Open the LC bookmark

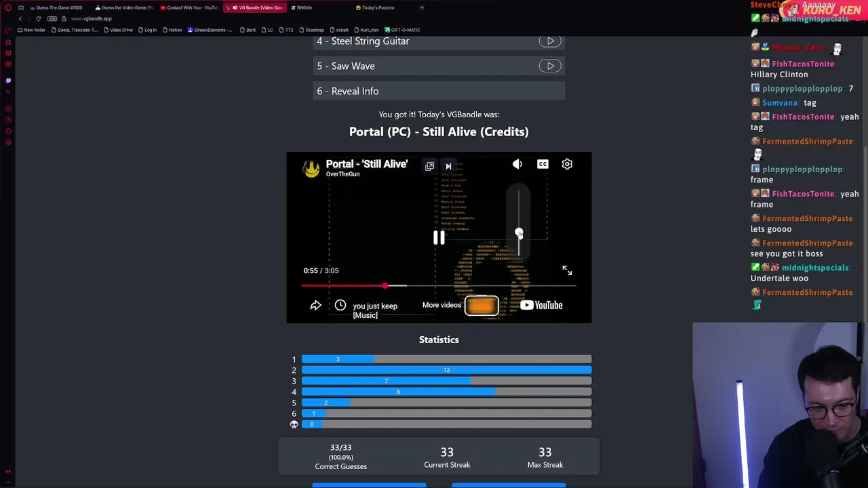267,30
